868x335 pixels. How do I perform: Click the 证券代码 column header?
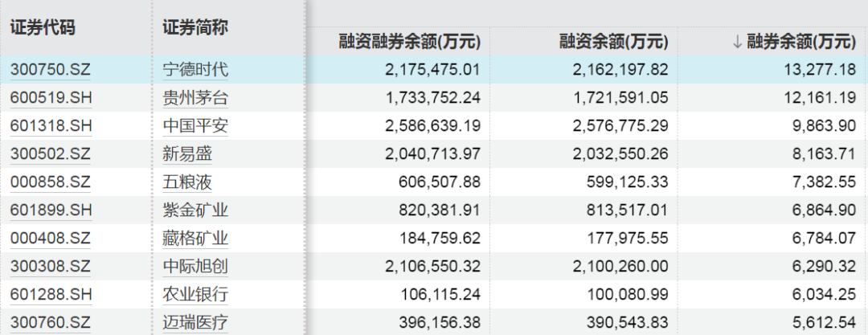[43, 27]
